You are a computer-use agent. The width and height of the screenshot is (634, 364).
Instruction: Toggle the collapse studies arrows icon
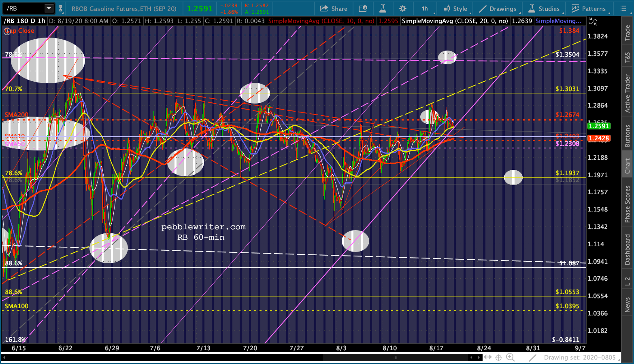pos(593,21)
